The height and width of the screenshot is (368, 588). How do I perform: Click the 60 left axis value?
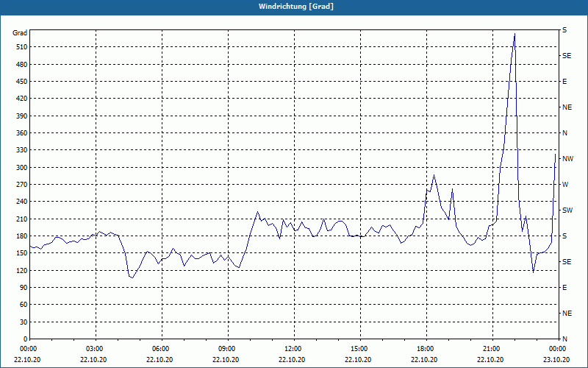coord(24,305)
